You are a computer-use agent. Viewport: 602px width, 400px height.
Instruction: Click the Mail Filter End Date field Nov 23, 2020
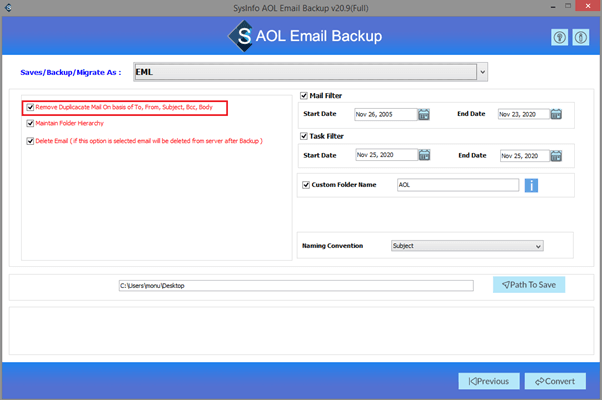tap(524, 114)
